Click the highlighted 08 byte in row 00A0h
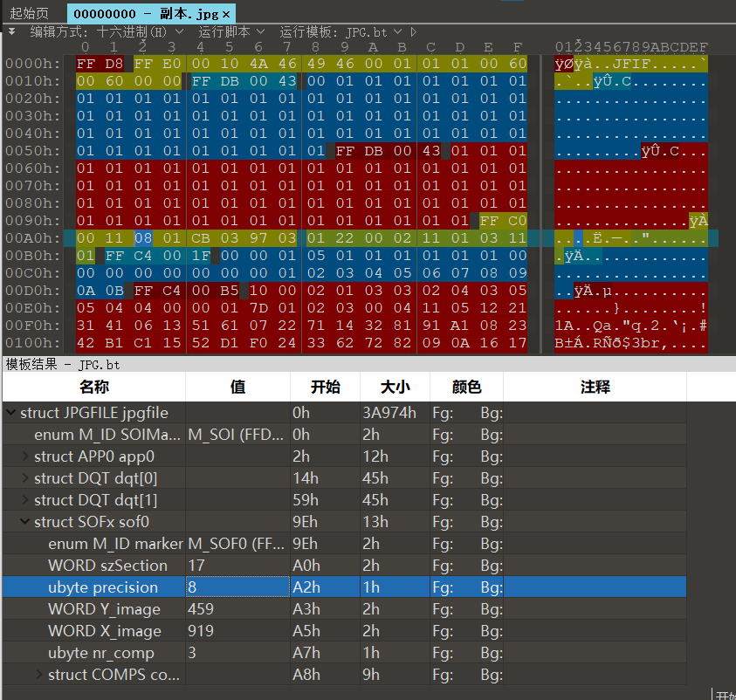The image size is (736, 700). click(143, 238)
